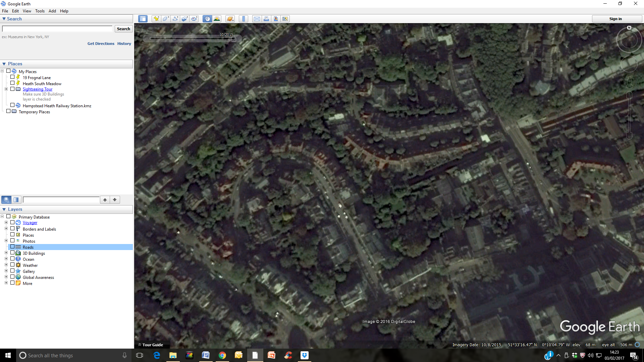Email the current view icon
This screenshot has width=644, height=362.
[257, 19]
